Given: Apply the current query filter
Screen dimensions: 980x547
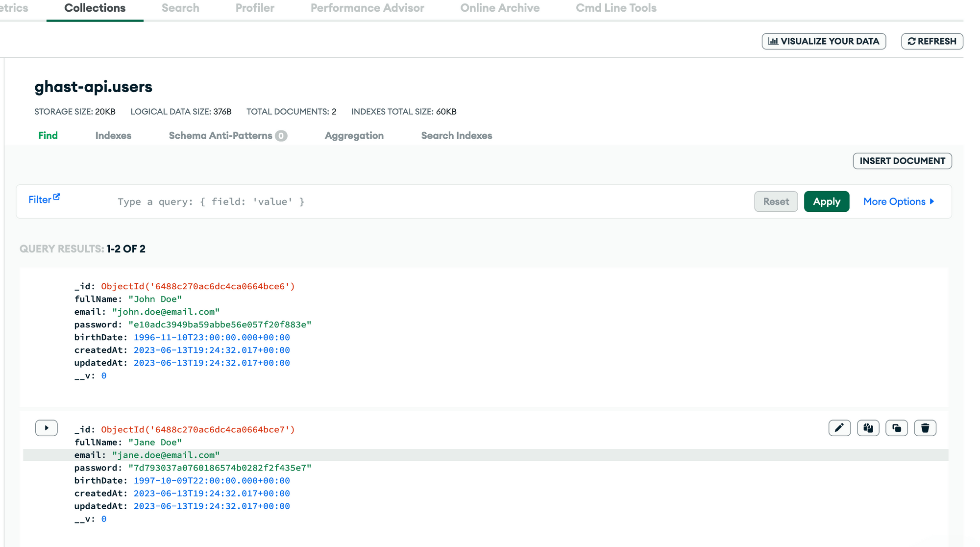Looking at the screenshot, I should (x=827, y=201).
